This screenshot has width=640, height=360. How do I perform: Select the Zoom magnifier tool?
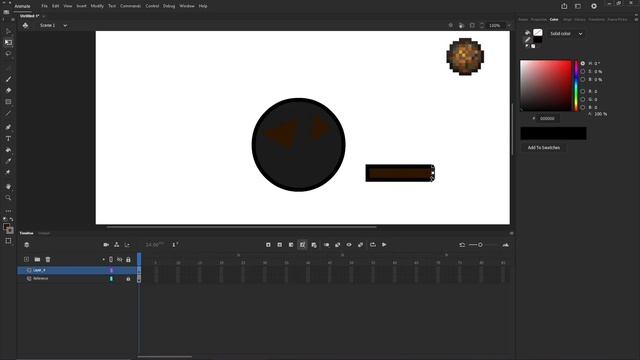8,198
